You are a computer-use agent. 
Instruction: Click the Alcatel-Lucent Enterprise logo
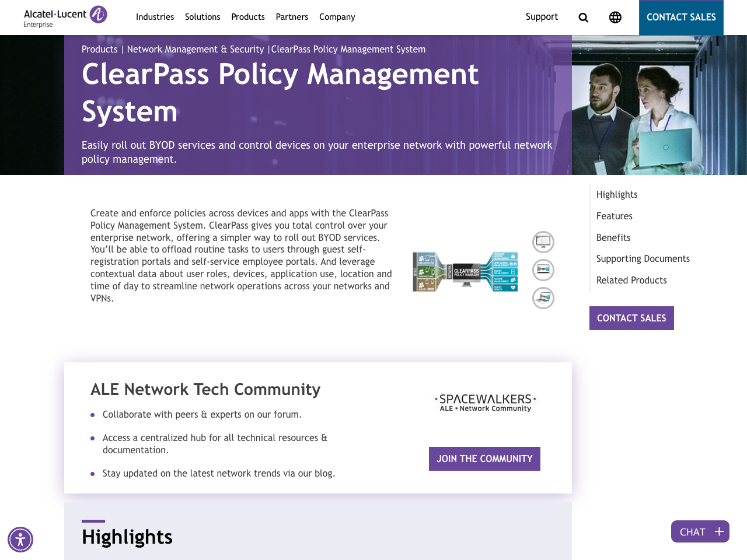tap(65, 17)
